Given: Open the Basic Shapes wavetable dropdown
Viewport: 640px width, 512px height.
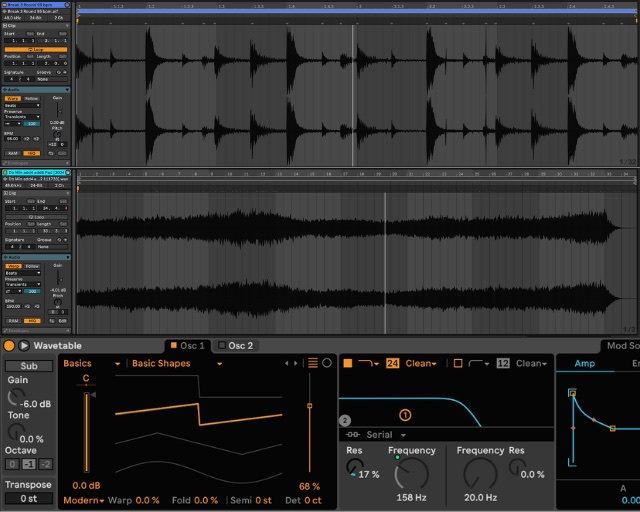Looking at the screenshot, I should (x=177, y=363).
